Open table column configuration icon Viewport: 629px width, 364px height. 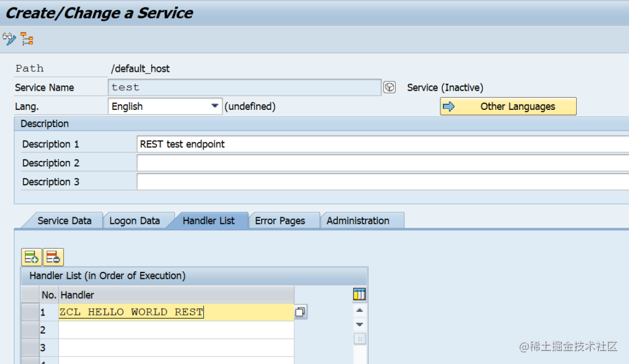coord(359,295)
